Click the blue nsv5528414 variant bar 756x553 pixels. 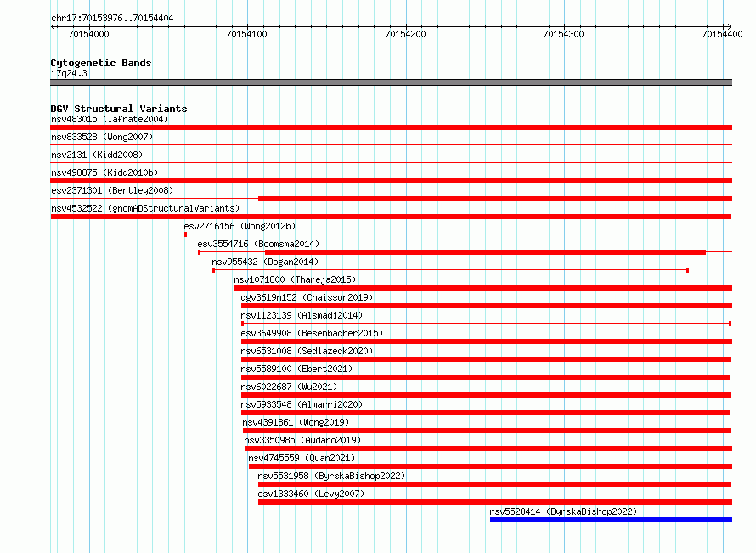pos(611,520)
